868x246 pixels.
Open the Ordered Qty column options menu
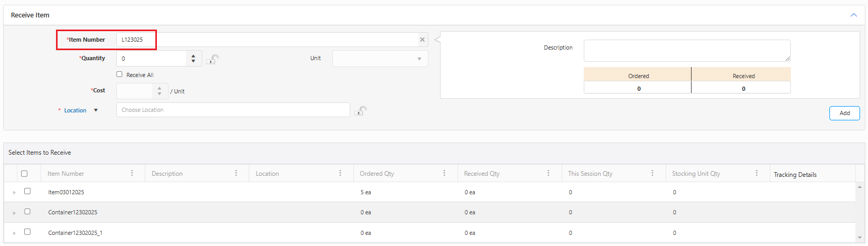coord(444,173)
